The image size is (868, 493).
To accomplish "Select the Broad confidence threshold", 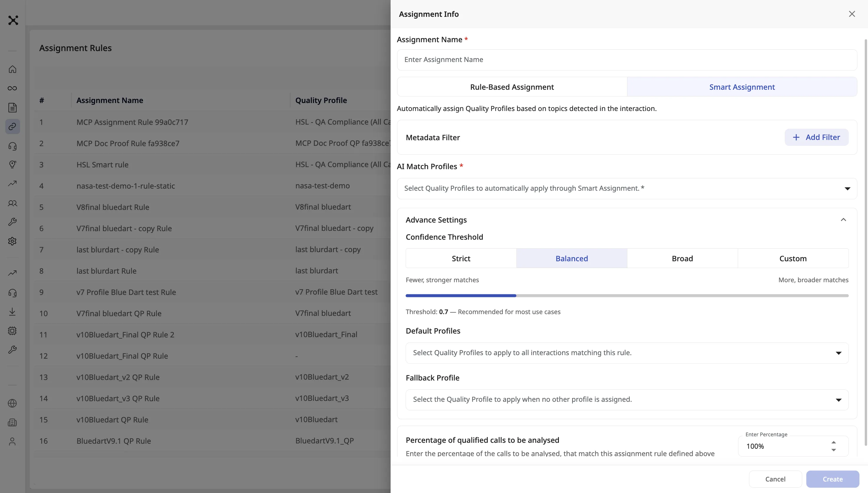I will (x=682, y=258).
